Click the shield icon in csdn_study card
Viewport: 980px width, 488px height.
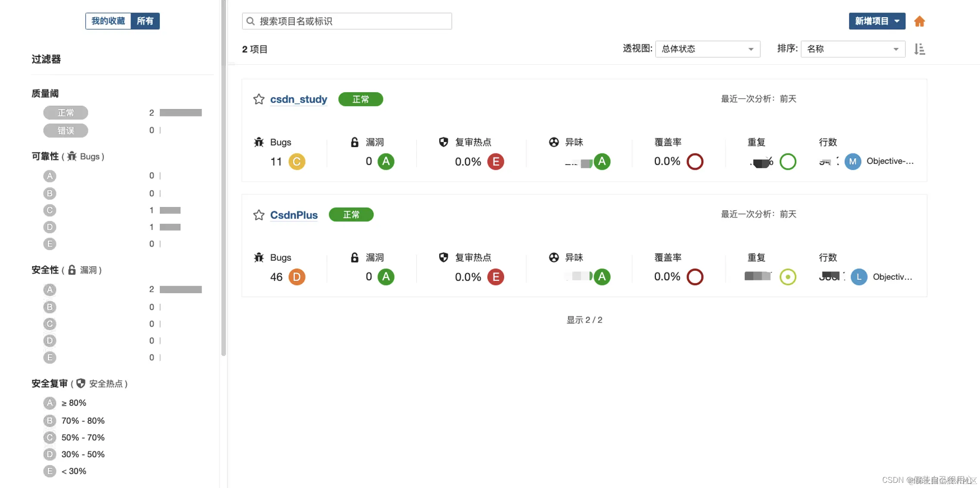(443, 142)
